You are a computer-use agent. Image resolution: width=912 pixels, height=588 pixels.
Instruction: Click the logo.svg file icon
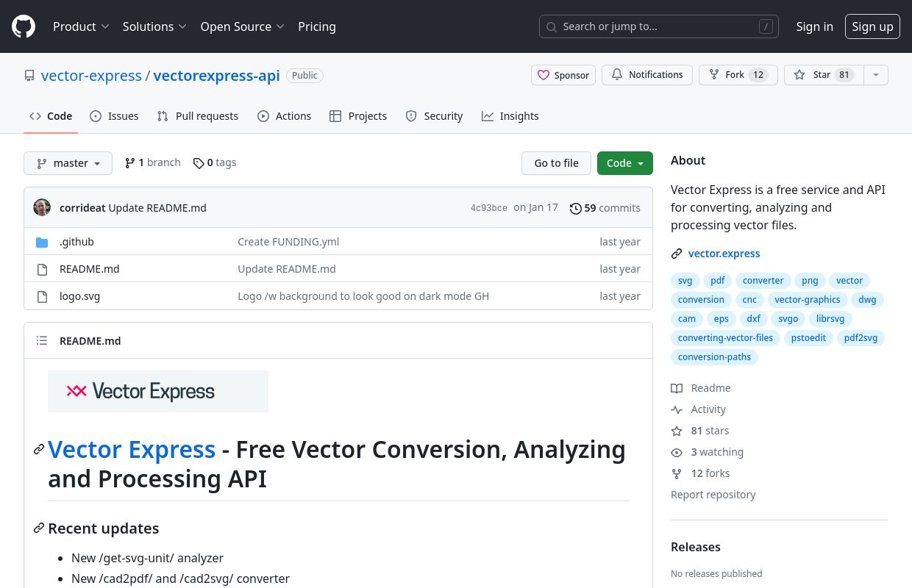[42, 296]
